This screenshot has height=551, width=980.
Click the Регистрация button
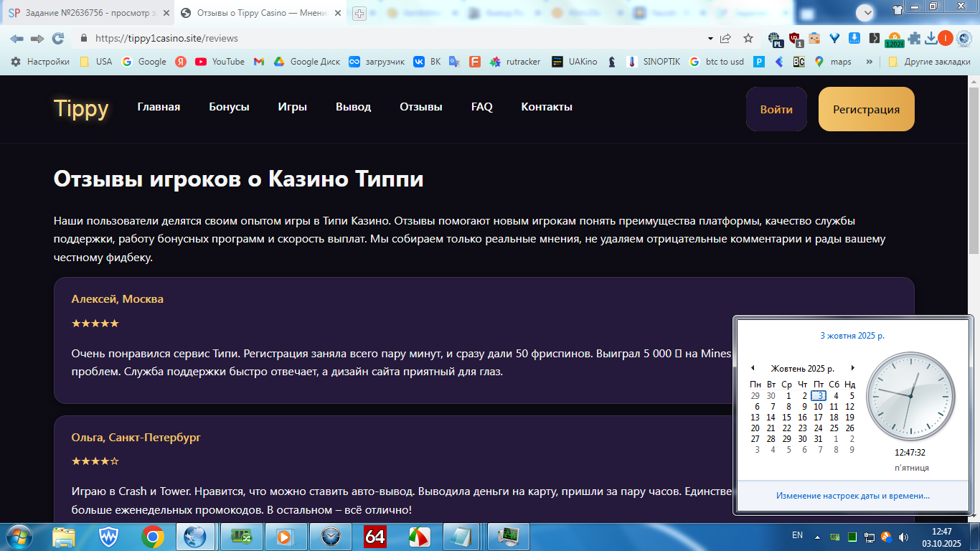pyautogui.click(x=867, y=109)
